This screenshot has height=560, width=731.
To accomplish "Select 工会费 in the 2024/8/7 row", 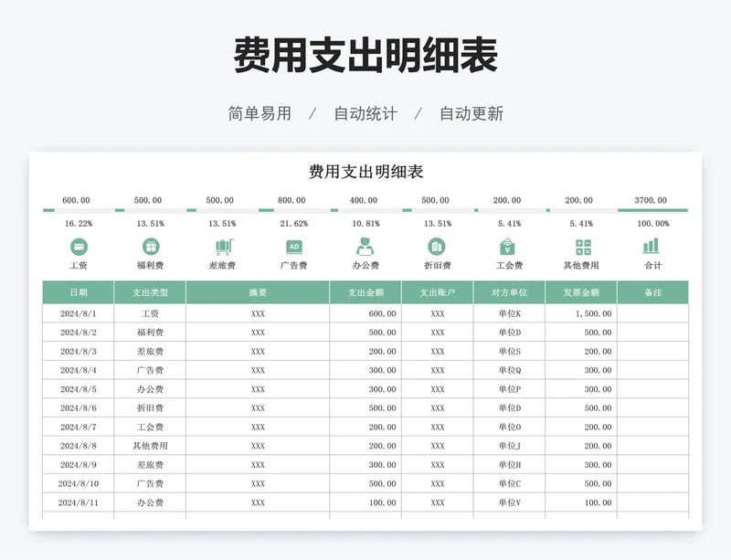I will click(150, 428).
